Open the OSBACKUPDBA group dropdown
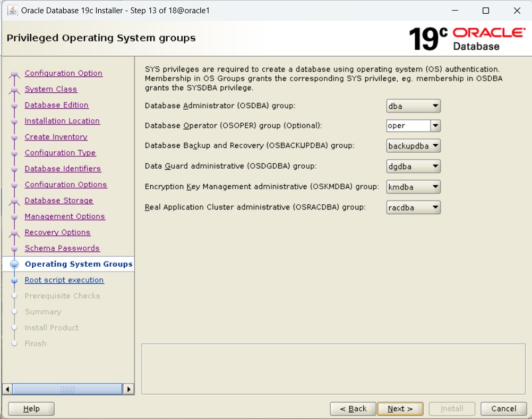Screen dimensions: 532x419 414,146
